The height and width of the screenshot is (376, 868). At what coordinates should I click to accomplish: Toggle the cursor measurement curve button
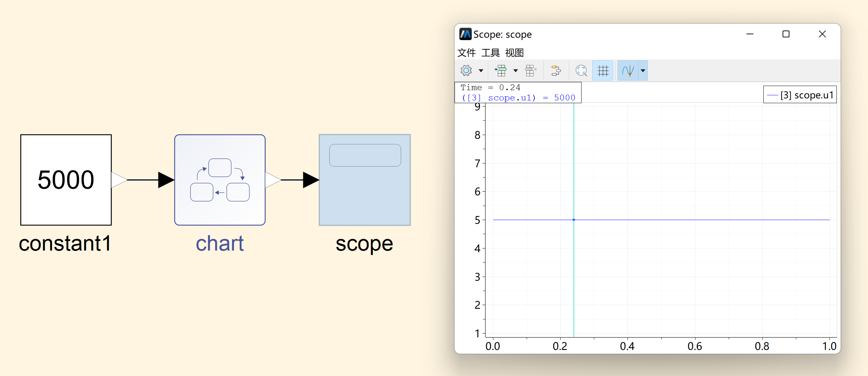point(628,71)
